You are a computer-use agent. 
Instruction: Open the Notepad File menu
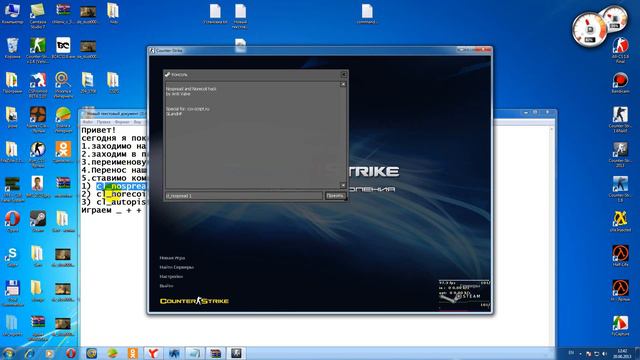(88, 122)
